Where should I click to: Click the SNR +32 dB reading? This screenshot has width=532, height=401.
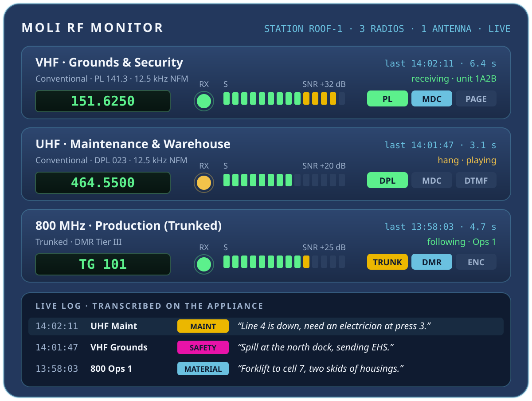point(324,84)
